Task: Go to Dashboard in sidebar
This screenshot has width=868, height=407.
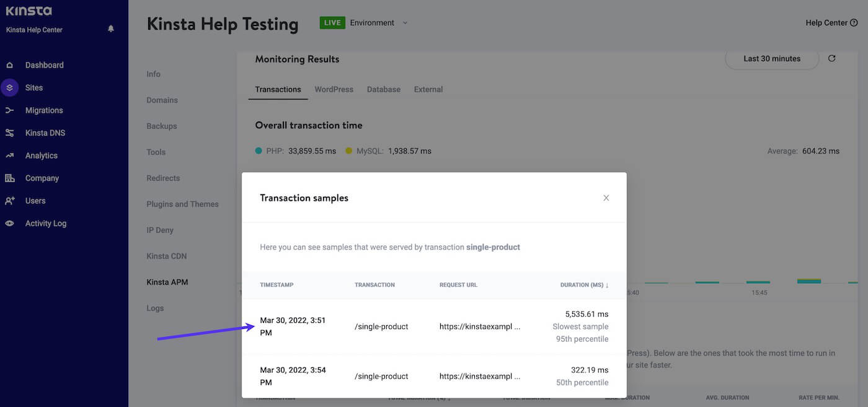Action: point(44,65)
